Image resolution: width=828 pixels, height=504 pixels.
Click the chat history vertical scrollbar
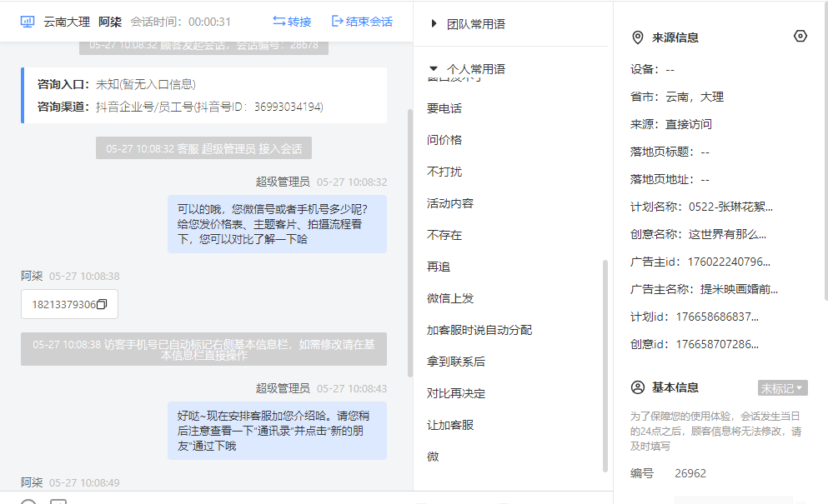[x=409, y=242]
